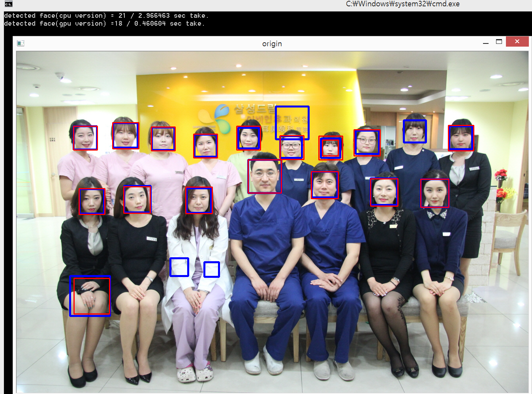This screenshot has height=394, width=532.
Task: Click the empty blue box above the group's heads
Action: click(x=292, y=123)
